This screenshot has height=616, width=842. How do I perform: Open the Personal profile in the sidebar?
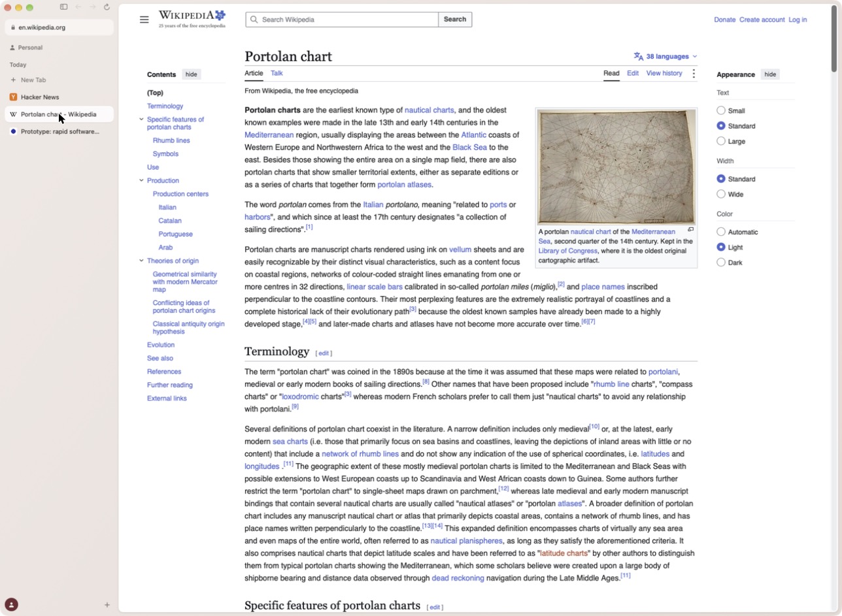pos(27,48)
